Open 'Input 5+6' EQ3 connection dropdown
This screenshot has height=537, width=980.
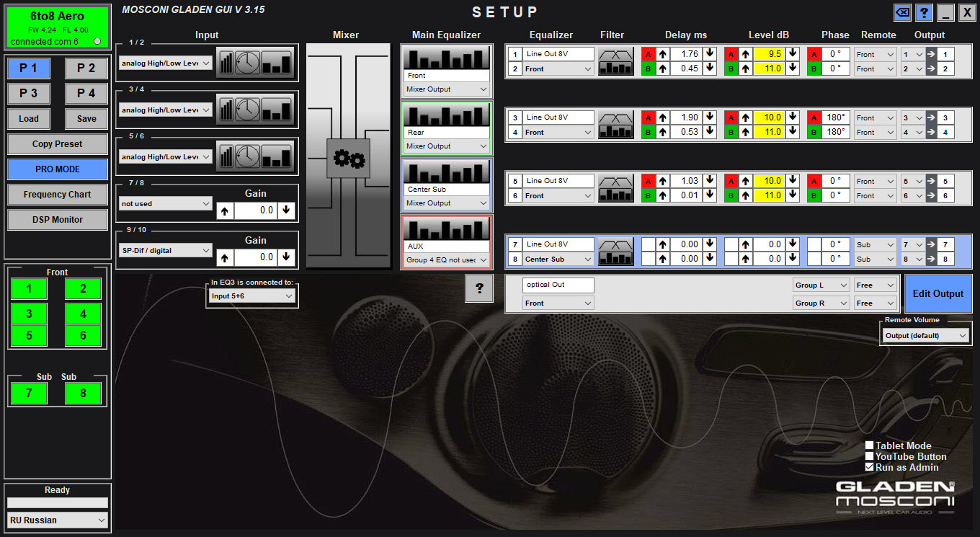(251, 296)
